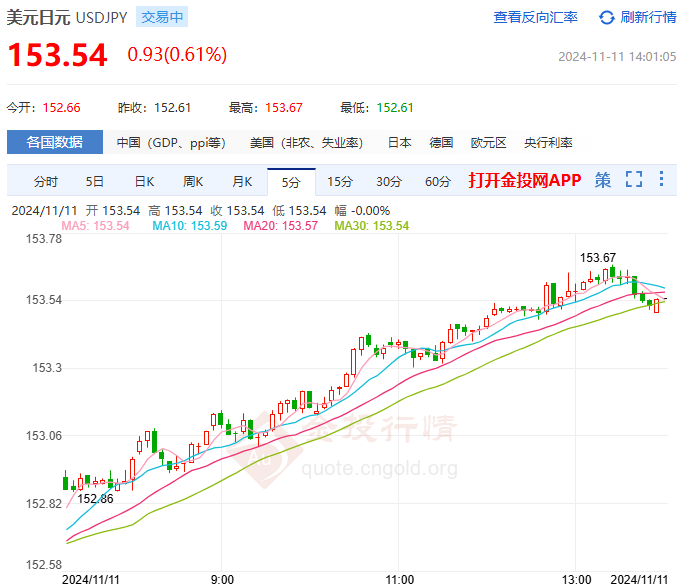This screenshot has width=683, height=586.
Task: Select the 15分 chart interval tab
Action: (x=340, y=181)
